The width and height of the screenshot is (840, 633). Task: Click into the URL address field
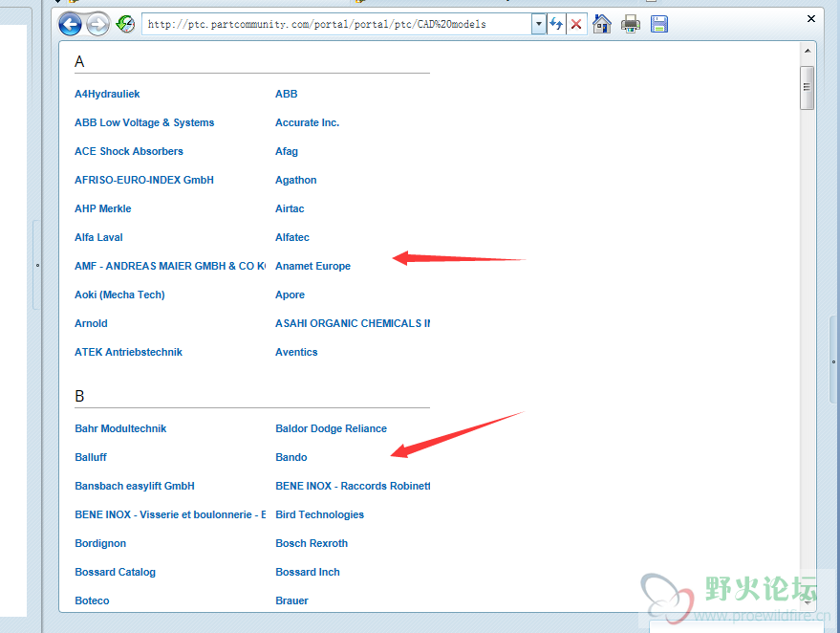(336, 24)
